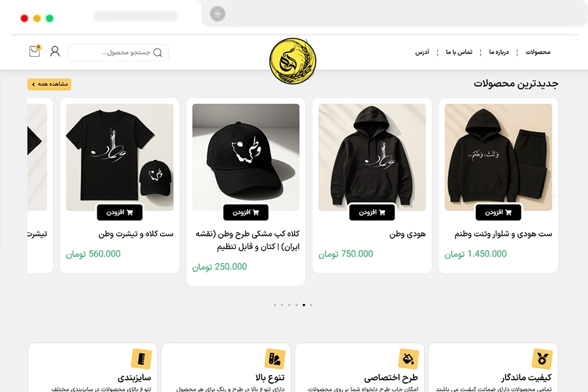Open the user account icon
588x392 pixels.
pyautogui.click(x=55, y=52)
